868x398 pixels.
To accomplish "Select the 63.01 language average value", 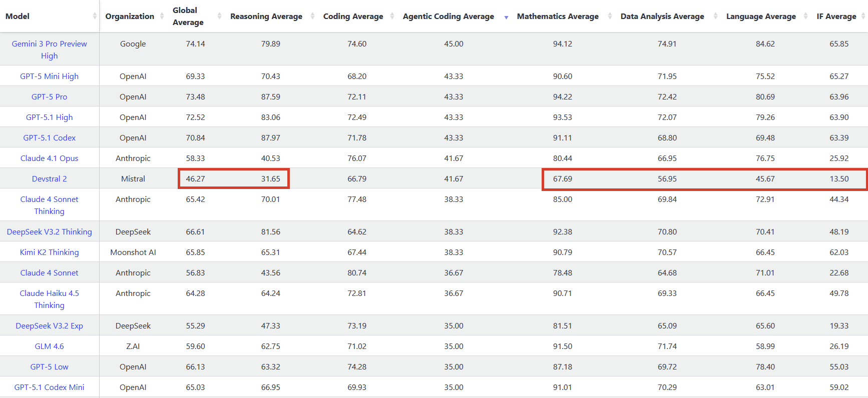I will (x=765, y=387).
